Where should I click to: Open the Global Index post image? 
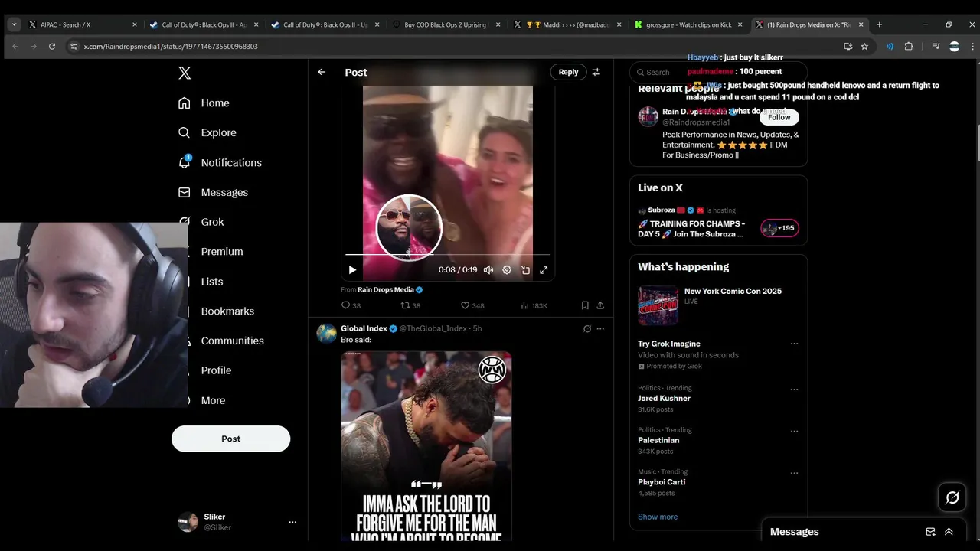coord(426,446)
